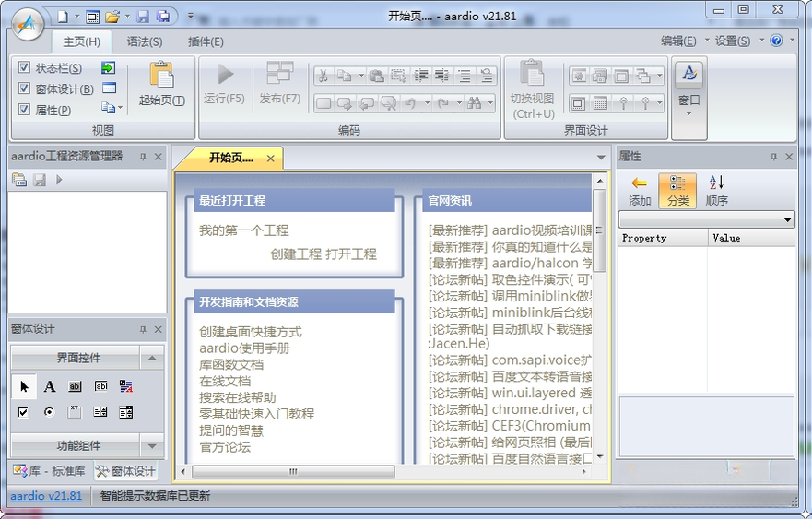Open the 零基础快速入门教程 link
The width and height of the screenshot is (812, 519).
(256, 414)
